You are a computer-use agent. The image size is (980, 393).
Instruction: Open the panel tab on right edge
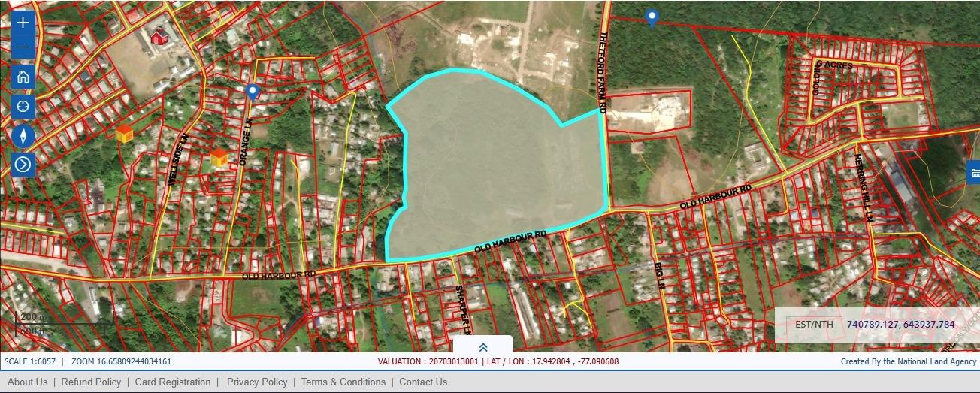tap(974, 173)
